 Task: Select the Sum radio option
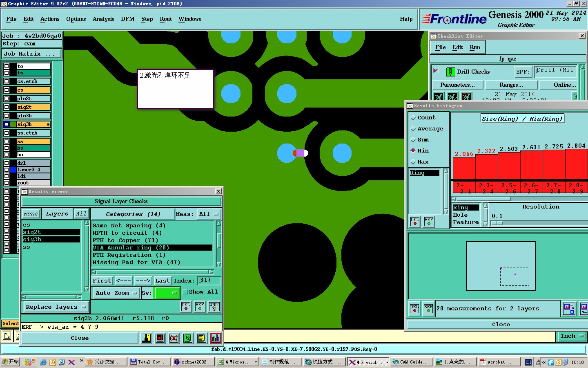[x=413, y=140]
